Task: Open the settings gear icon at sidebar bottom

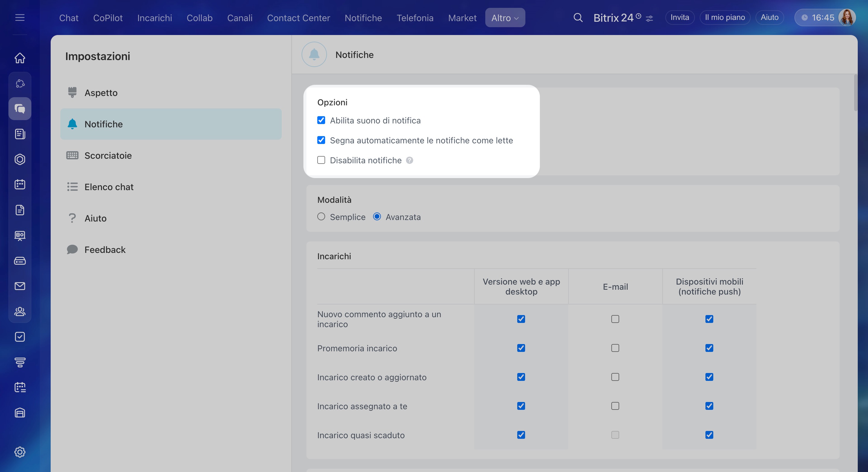Action: pos(20,452)
